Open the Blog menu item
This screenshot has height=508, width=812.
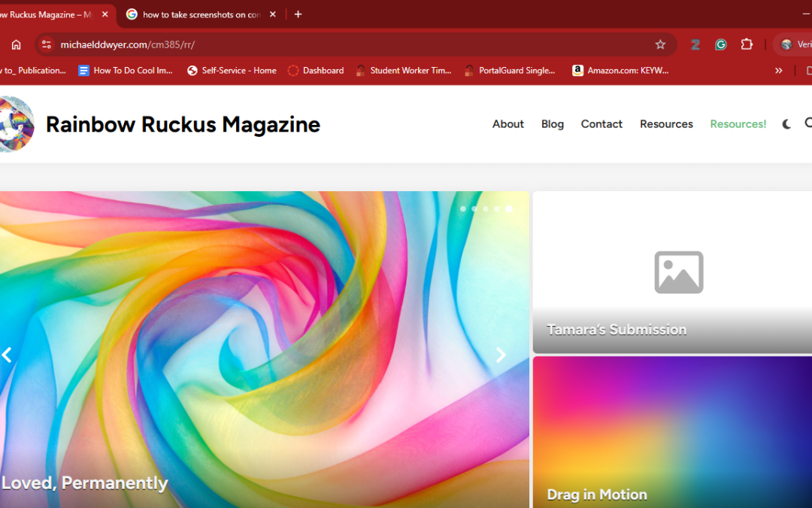pos(553,124)
